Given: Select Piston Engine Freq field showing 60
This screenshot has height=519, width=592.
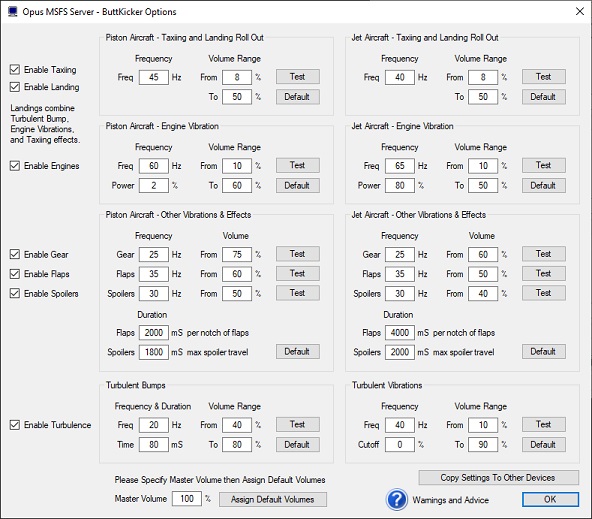Looking at the screenshot, I should click(x=154, y=166).
